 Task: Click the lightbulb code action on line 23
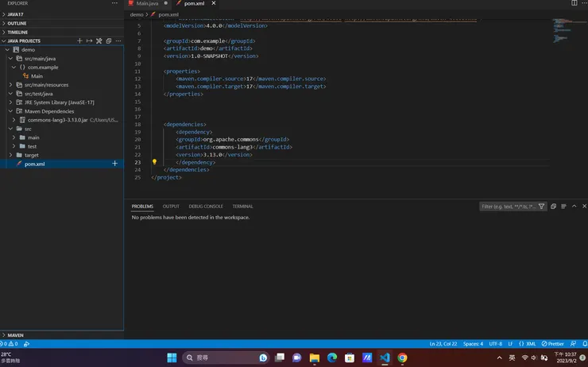[x=154, y=162]
